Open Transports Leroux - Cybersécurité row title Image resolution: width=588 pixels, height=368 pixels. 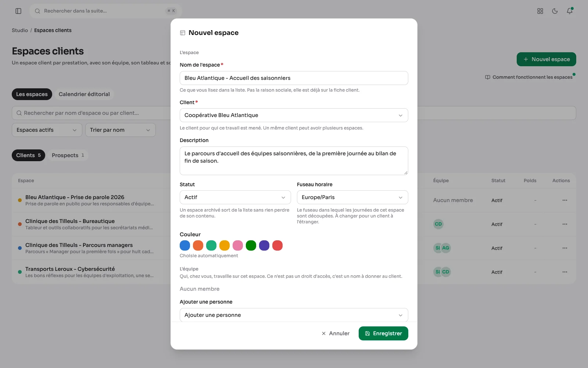(70, 269)
